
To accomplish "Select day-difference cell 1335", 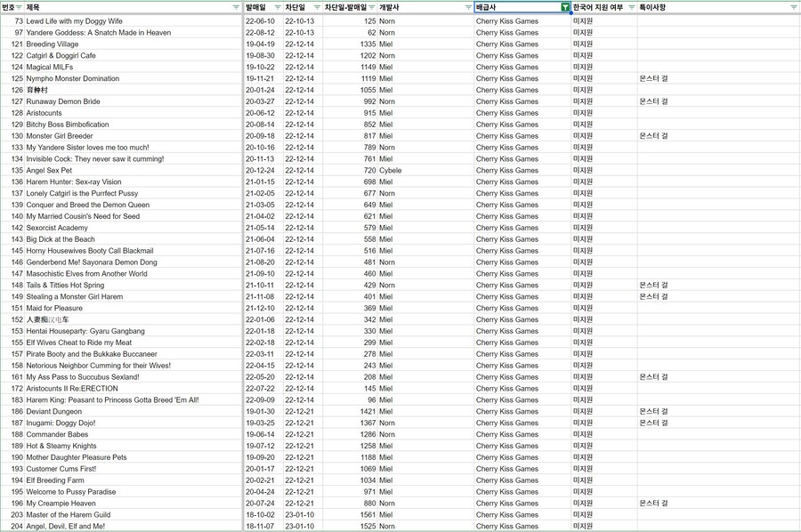I will click(x=368, y=44).
